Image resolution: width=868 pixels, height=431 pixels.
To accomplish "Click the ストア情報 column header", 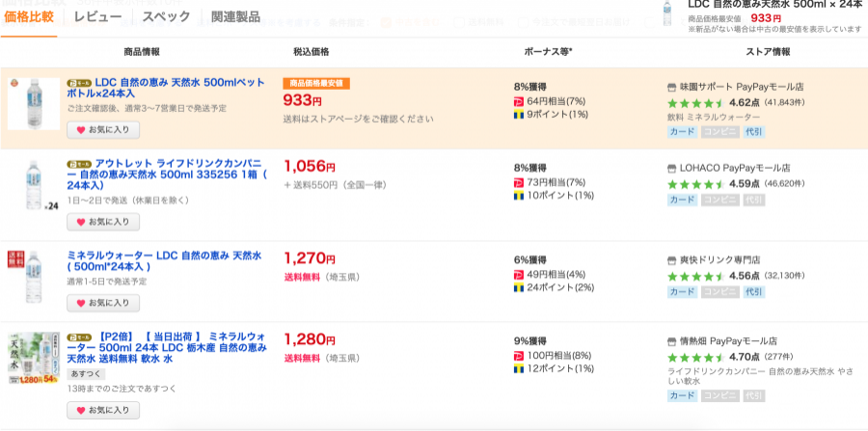I will 768,52.
